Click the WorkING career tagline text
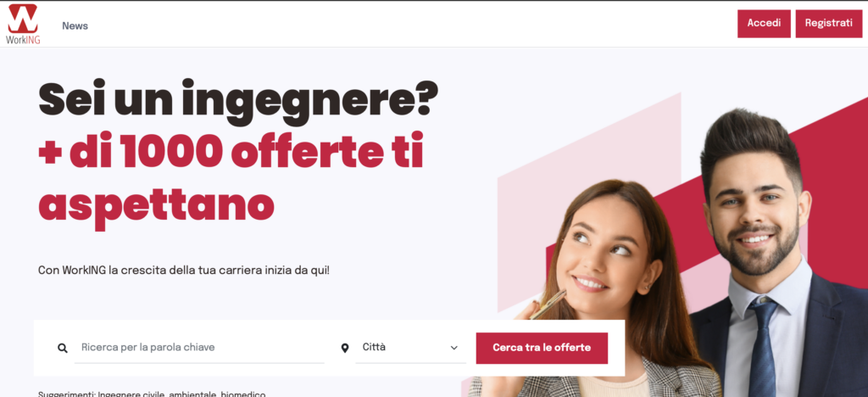This screenshot has width=868, height=397. pyautogui.click(x=184, y=271)
